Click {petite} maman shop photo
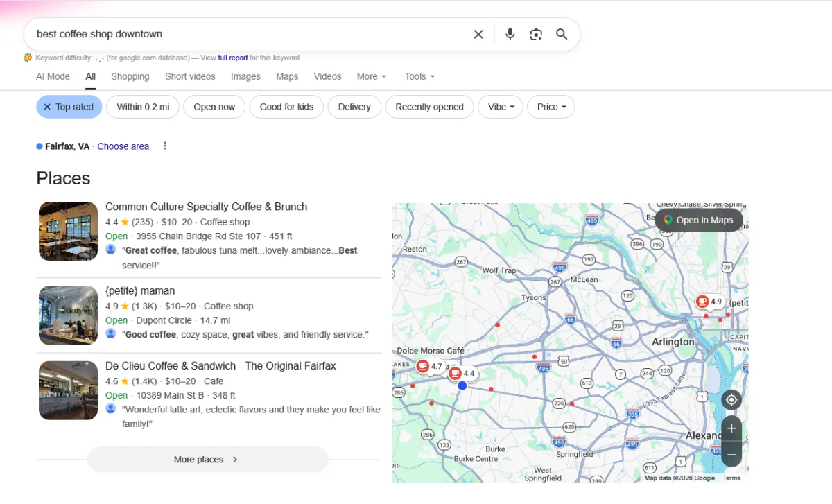Image resolution: width=832 pixels, height=504 pixels. pyautogui.click(x=68, y=315)
